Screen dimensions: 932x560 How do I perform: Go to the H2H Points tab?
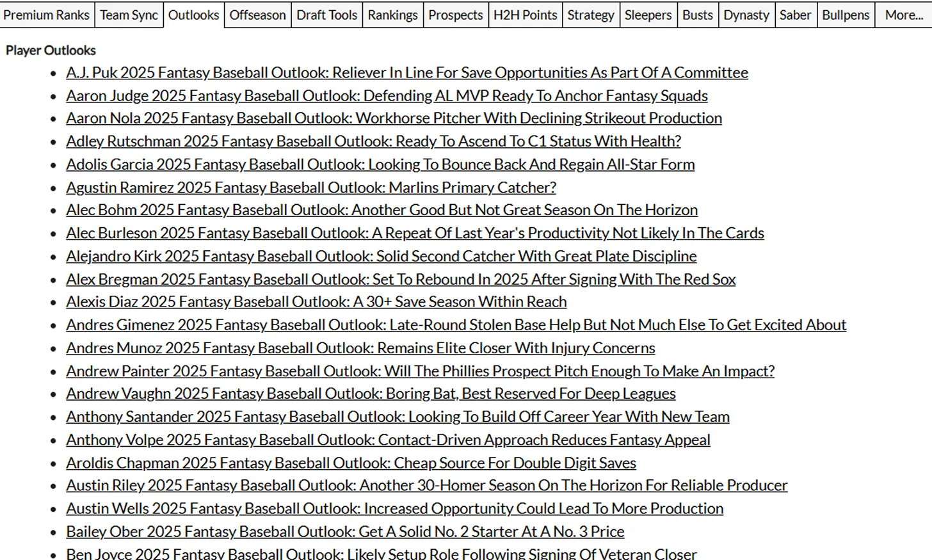coord(525,15)
